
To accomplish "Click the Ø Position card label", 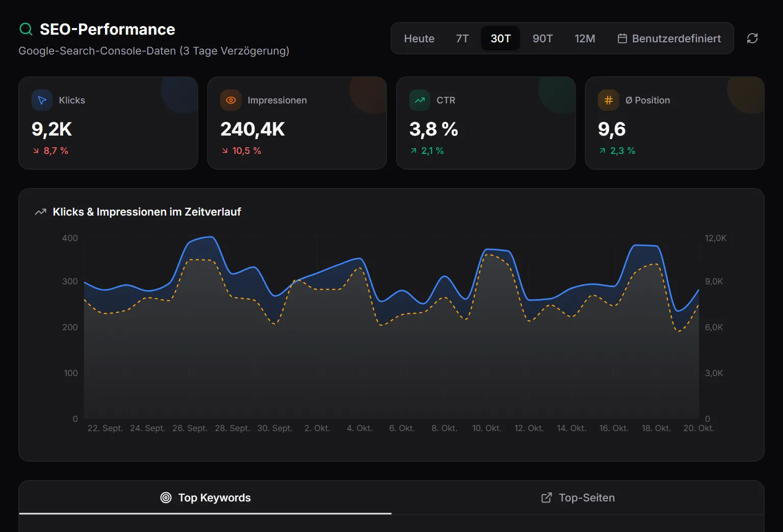I will point(648,100).
